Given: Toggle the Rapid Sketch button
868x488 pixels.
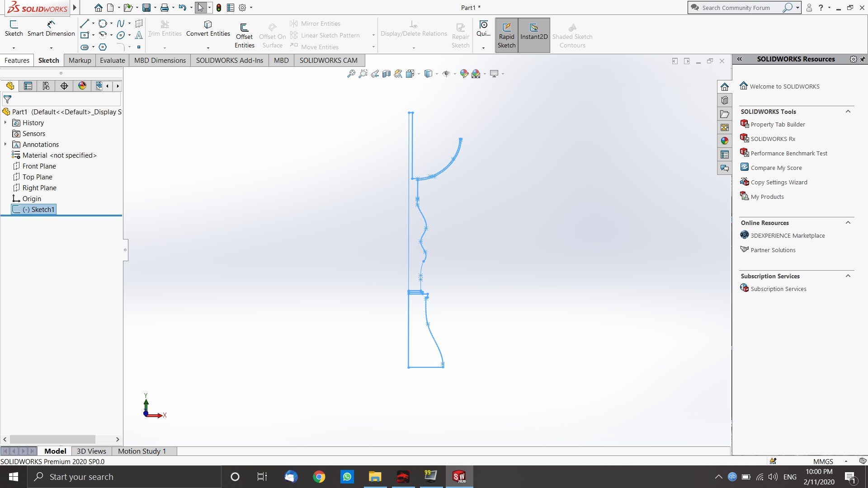Looking at the screenshot, I should 506,35.
